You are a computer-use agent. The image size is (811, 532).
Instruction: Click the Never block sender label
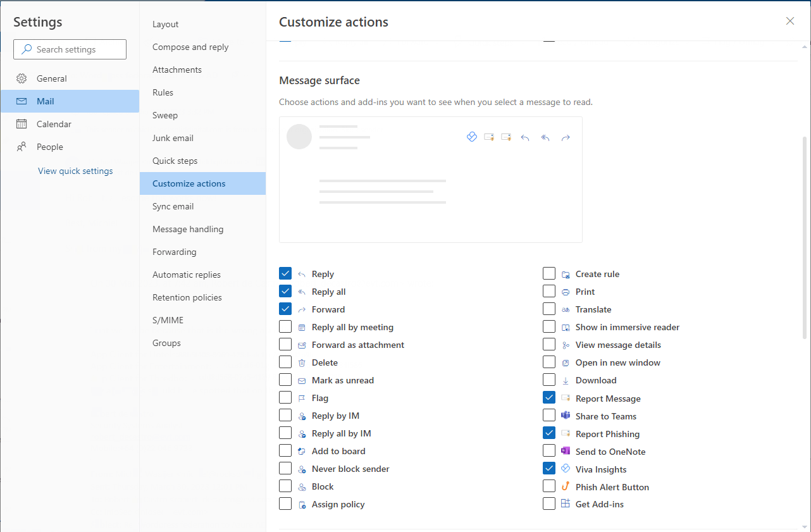(350, 469)
